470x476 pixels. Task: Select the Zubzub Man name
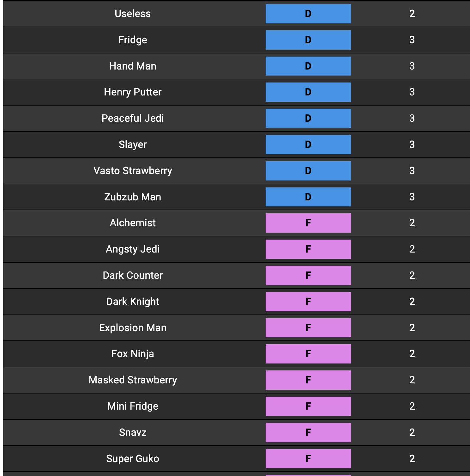[x=133, y=197]
